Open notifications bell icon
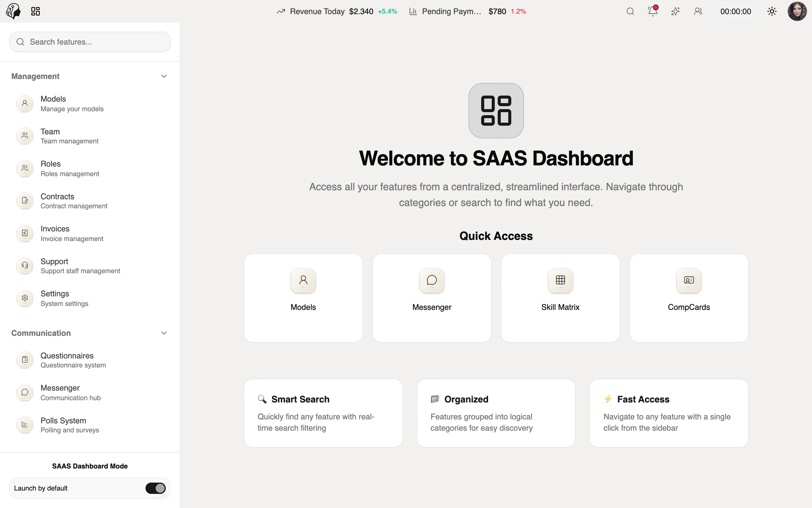The height and width of the screenshot is (508, 812). click(653, 11)
